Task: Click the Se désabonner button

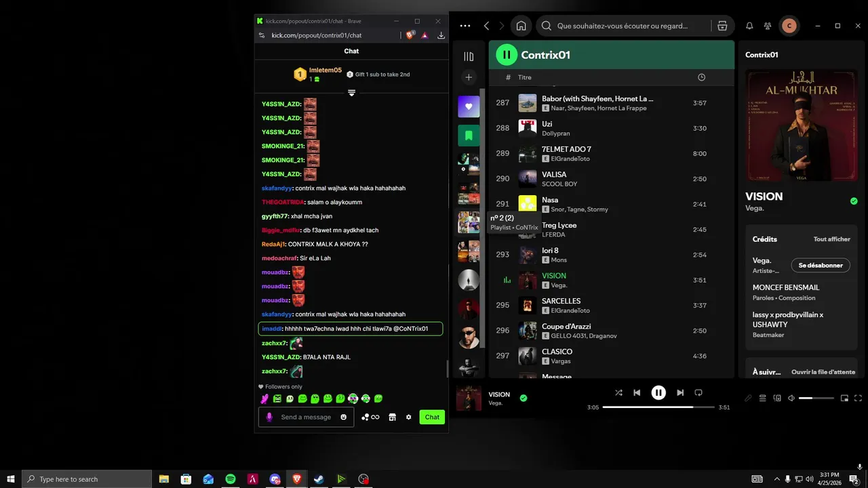Action: (821, 265)
